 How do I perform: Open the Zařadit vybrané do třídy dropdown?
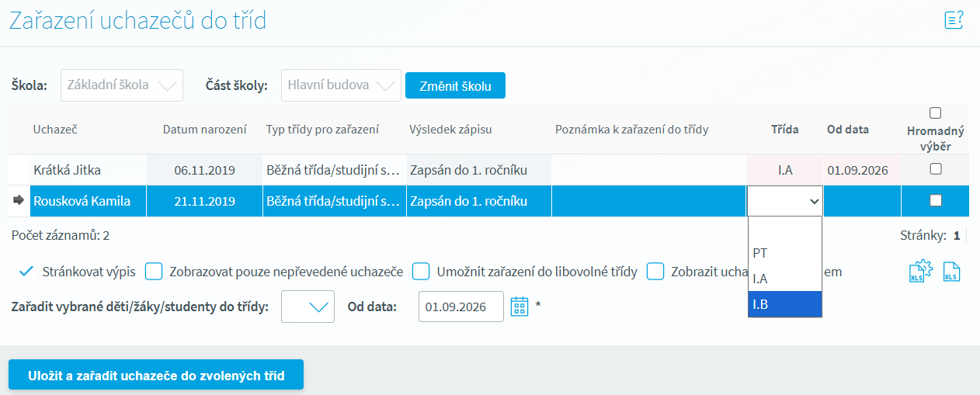click(308, 307)
